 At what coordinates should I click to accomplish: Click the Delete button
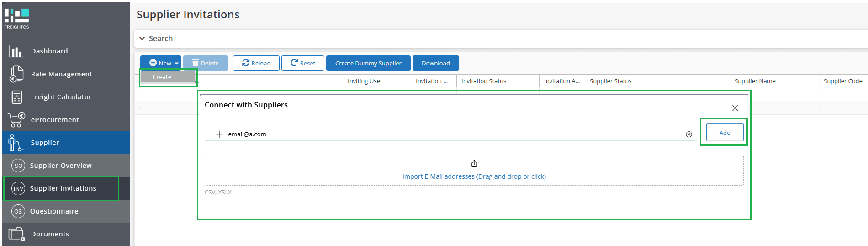click(x=206, y=63)
